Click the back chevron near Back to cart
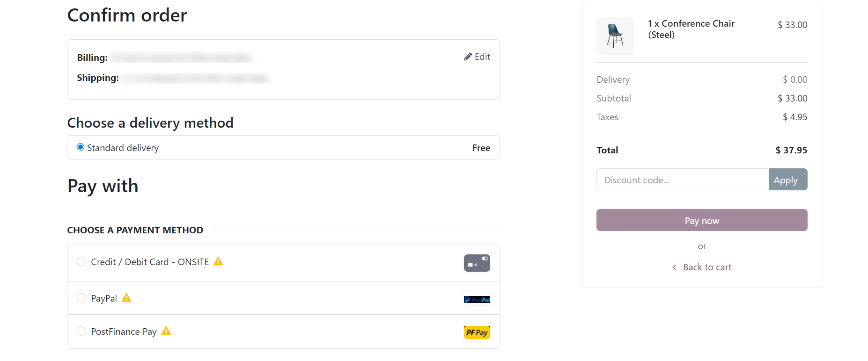 674,267
